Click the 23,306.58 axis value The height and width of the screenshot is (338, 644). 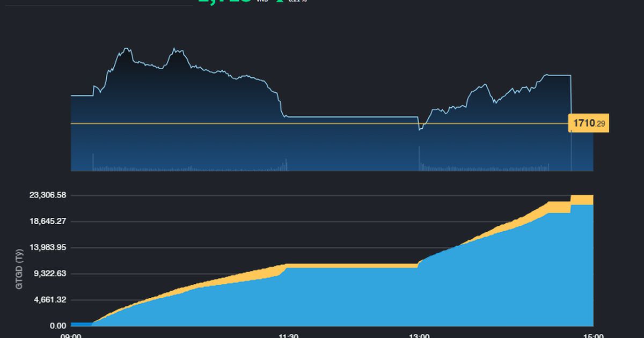48,195
